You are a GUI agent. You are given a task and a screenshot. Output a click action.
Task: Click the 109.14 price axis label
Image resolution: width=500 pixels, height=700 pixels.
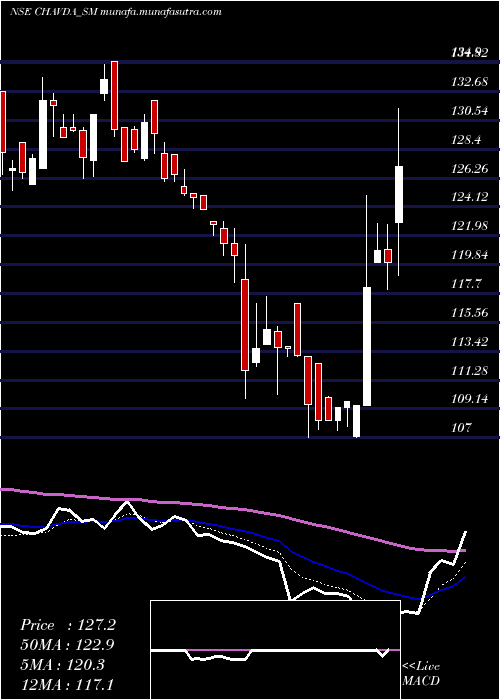click(x=469, y=399)
